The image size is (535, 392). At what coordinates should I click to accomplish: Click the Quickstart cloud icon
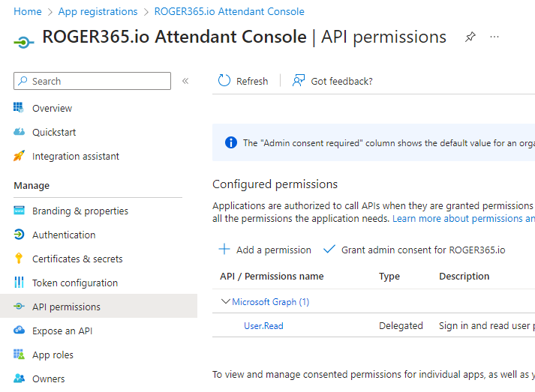click(20, 133)
